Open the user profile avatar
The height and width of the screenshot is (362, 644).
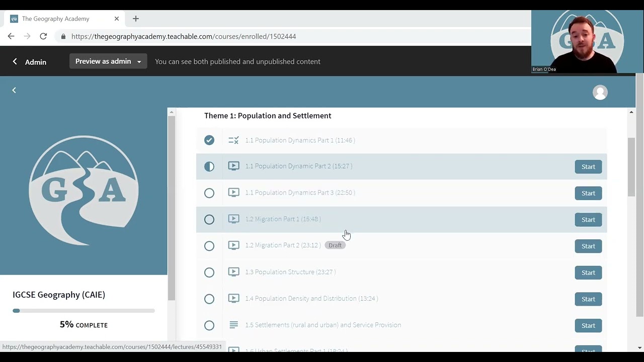600,93
